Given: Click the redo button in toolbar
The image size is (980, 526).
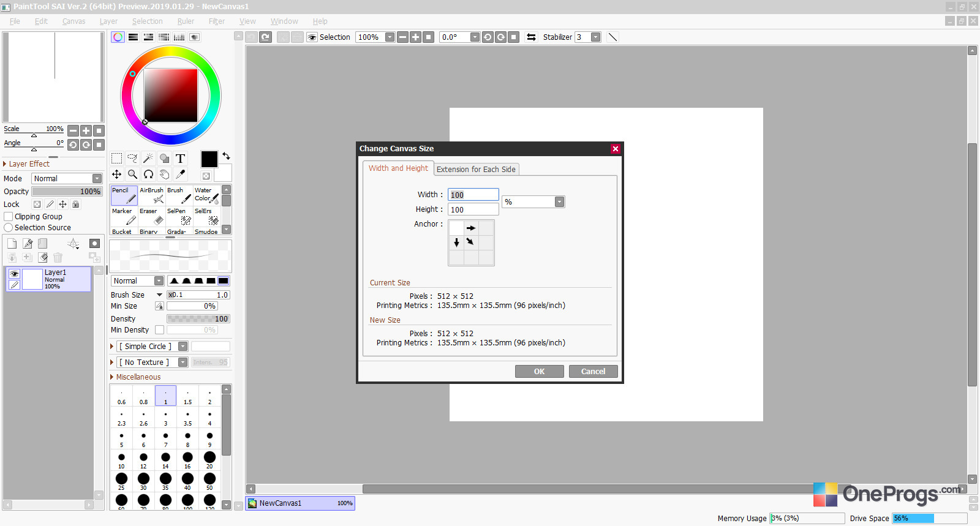Looking at the screenshot, I should pyautogui.click(x=265, y=37).
